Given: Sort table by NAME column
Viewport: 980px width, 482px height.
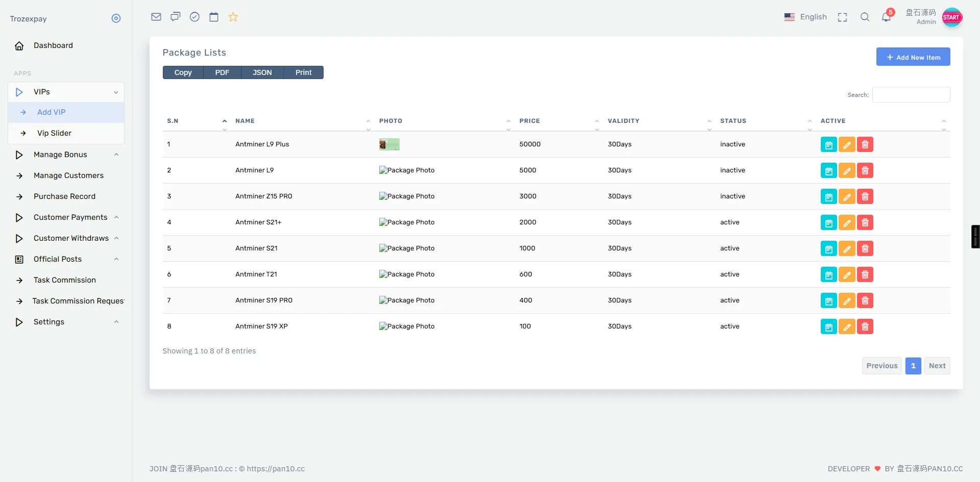Looking at the screenshot, I should tap(303, 121).
